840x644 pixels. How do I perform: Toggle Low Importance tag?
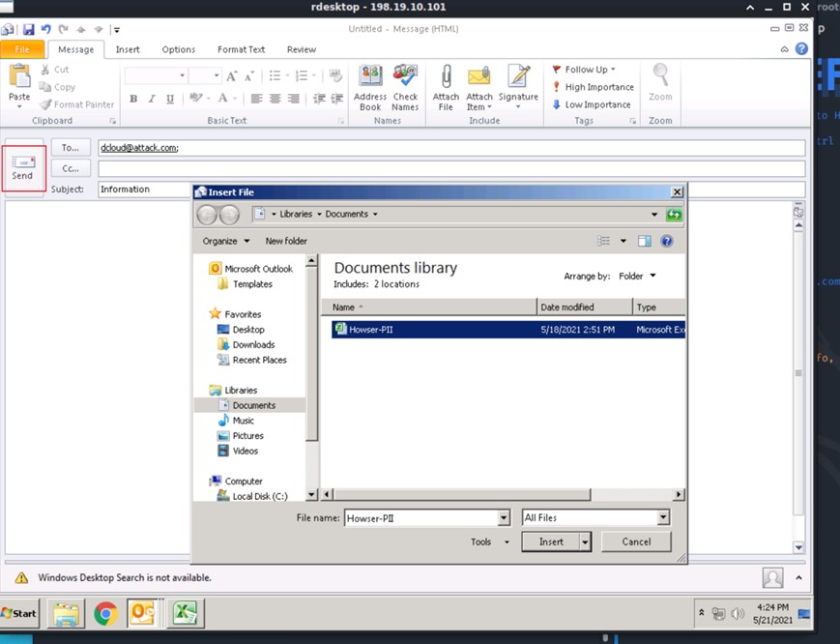click(x=591, y=104)
